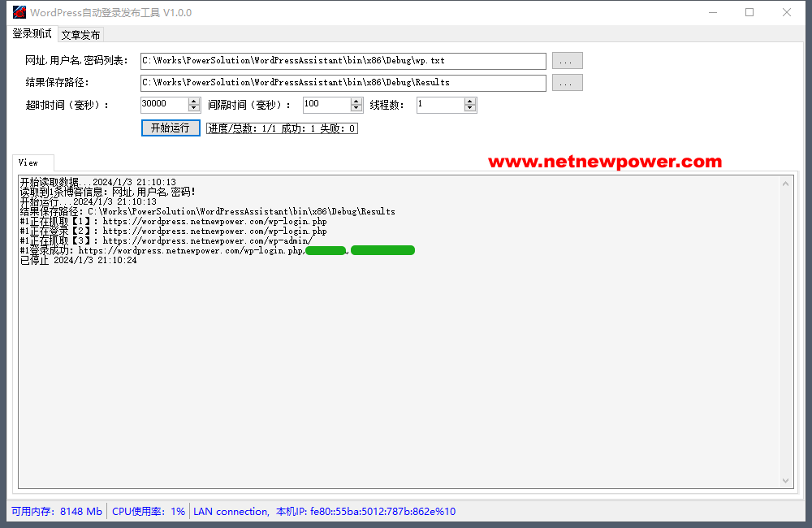This screenshot has width=812, height=528.
Task: Click the WordPress tool app icon in title bar
Action: 19,12
